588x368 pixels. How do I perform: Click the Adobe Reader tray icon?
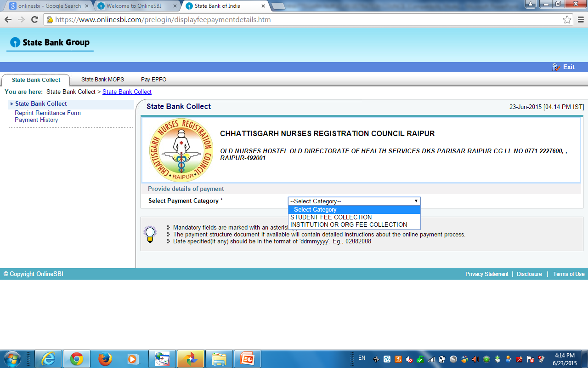(520, 359)
